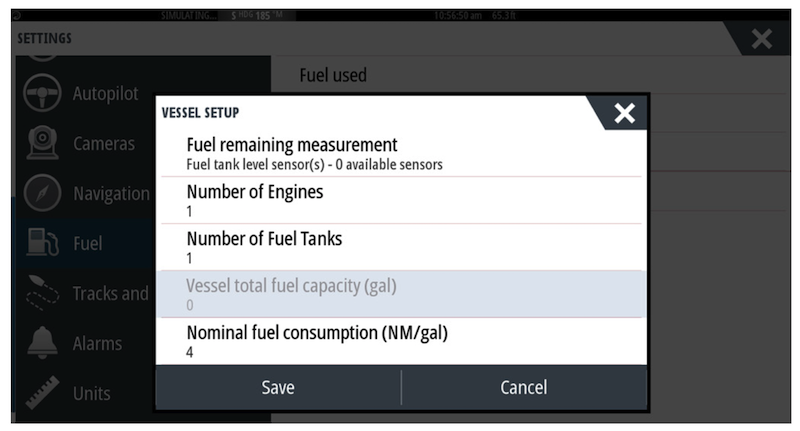Image resolution: width=800 pixels, height=431 pixels.
Task: Edit Nominal fuel consumption value
Action: click(401, 341)
